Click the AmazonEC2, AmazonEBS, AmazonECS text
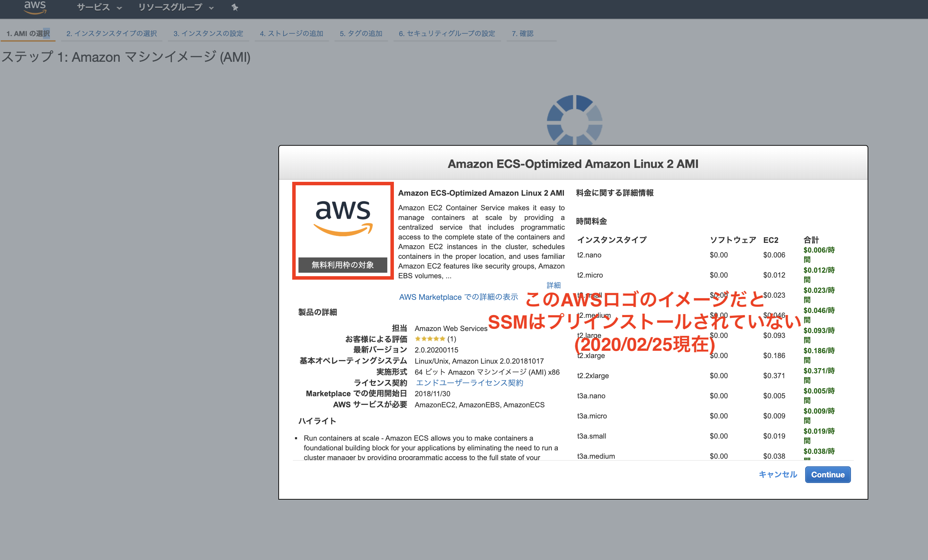Screen dimensions: 928x560 (x=479, y=405)
